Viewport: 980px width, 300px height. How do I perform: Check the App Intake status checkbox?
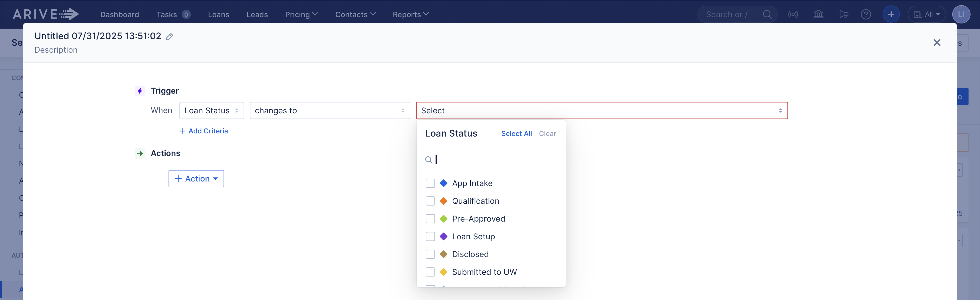(x=430, y=183)
